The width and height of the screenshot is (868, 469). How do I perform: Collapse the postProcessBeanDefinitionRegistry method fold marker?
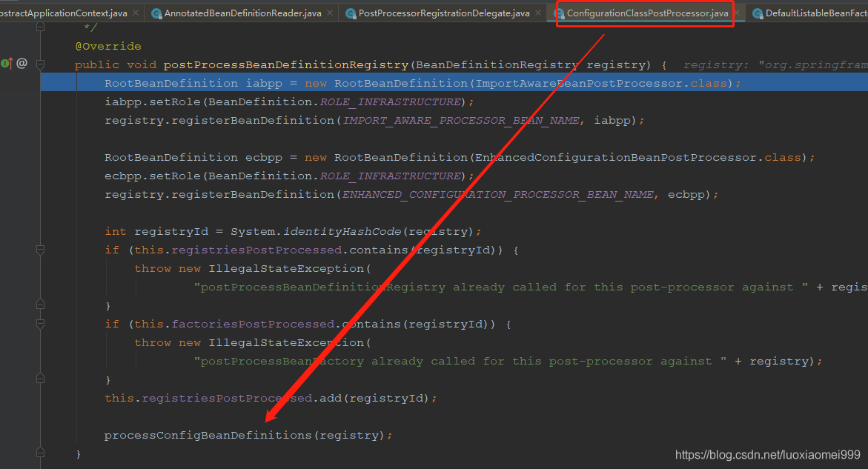pyautogui.click(x=41, y=64)
